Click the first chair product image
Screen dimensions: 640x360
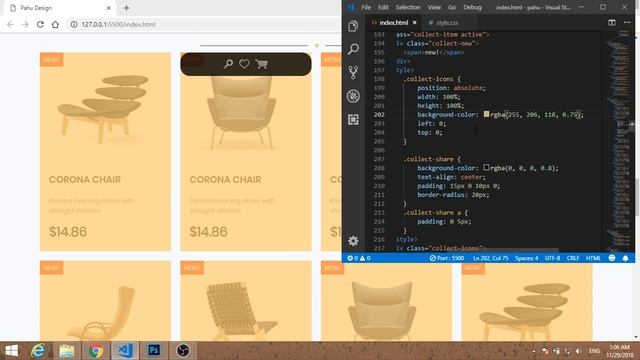(x=104, y=108)
